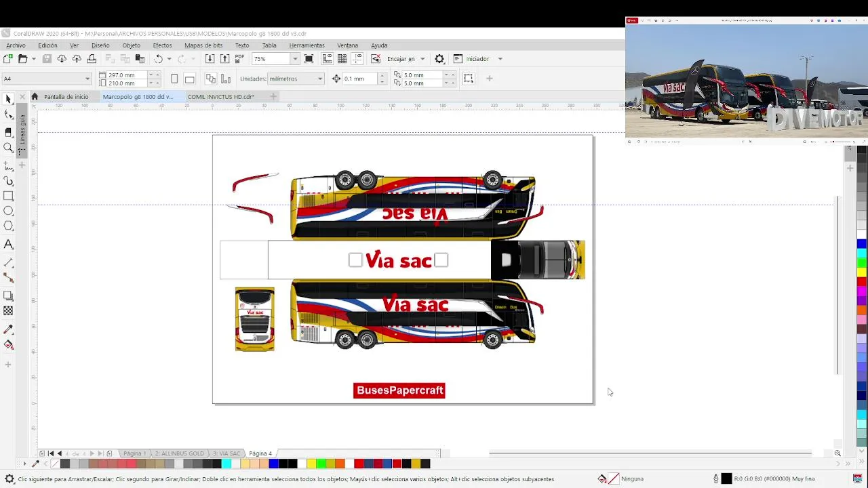
Task: Click the Full-screen preview icon
Action: [x=309, y=59]
